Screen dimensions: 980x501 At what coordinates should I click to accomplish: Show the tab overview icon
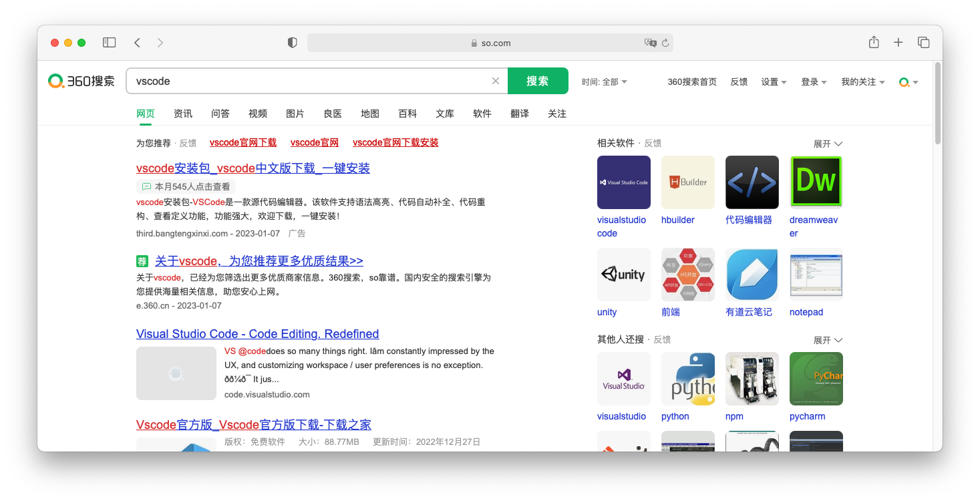pos(924,43)
